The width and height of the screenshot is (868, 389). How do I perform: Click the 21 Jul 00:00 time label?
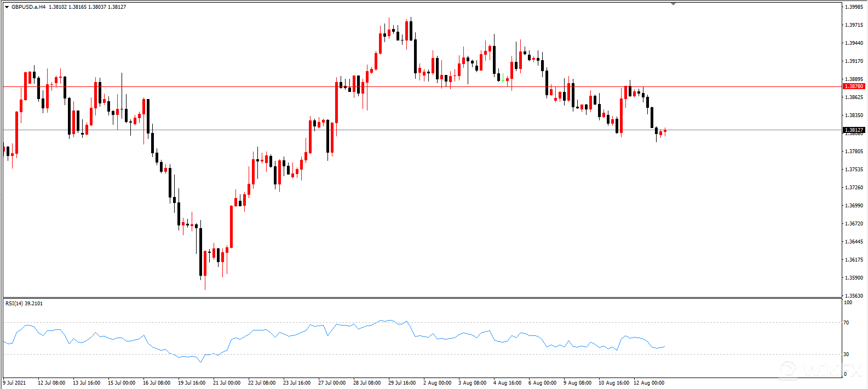tap(227, 383)
